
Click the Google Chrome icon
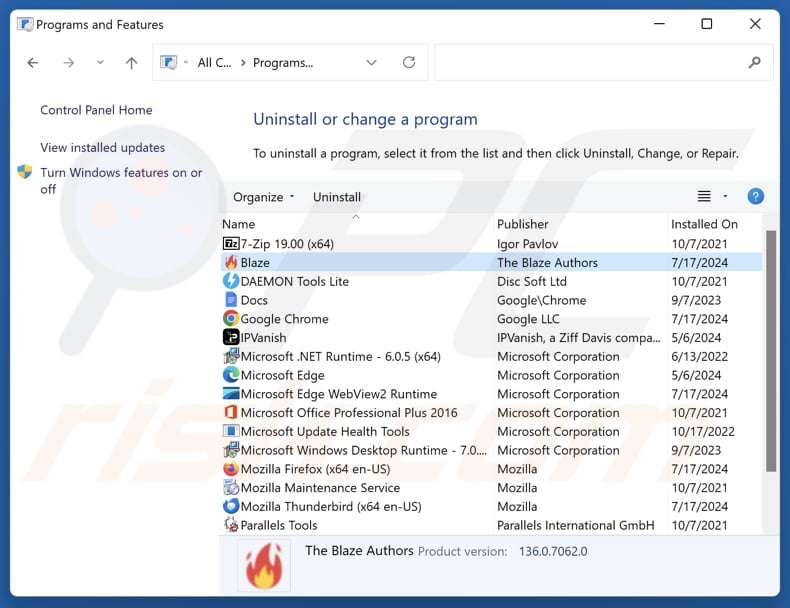pyautogui.click(x=231, y=318)
